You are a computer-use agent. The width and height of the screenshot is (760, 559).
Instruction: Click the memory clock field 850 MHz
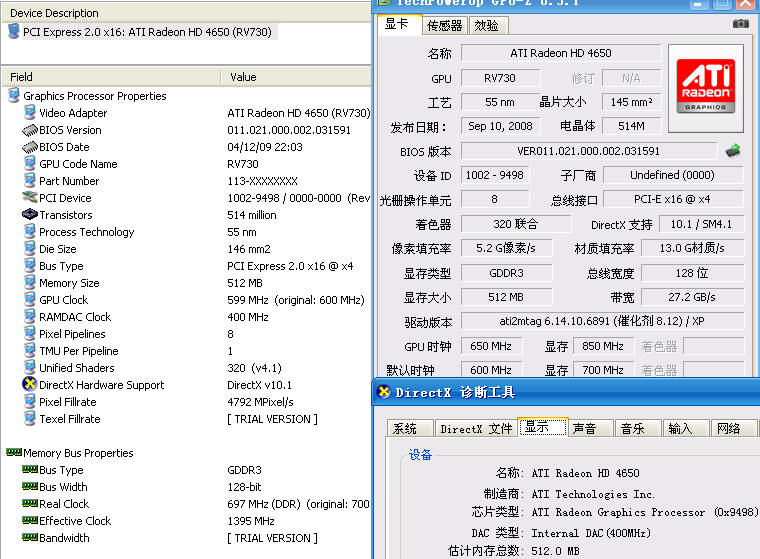coord(603,346)
